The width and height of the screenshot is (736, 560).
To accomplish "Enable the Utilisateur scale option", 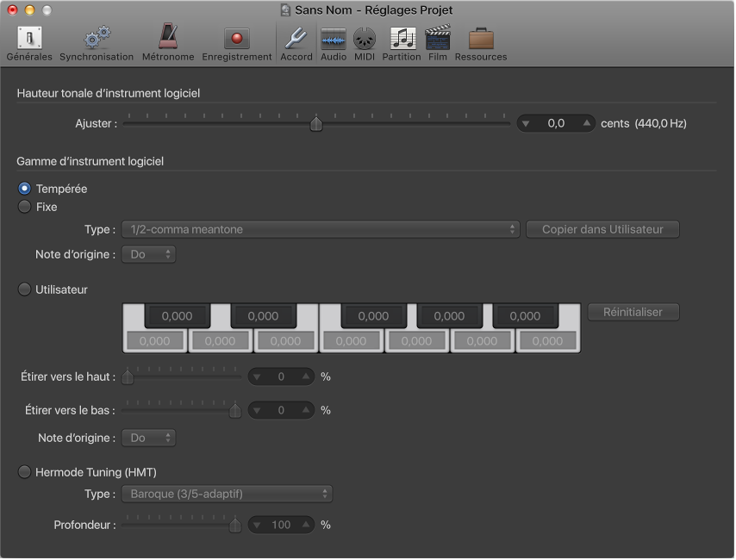I will tap(25, 289).
